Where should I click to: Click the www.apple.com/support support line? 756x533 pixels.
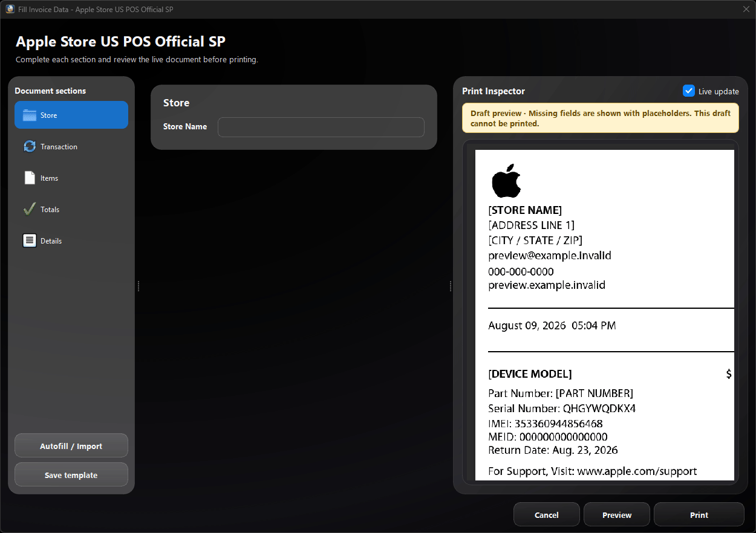coord(593,471)
